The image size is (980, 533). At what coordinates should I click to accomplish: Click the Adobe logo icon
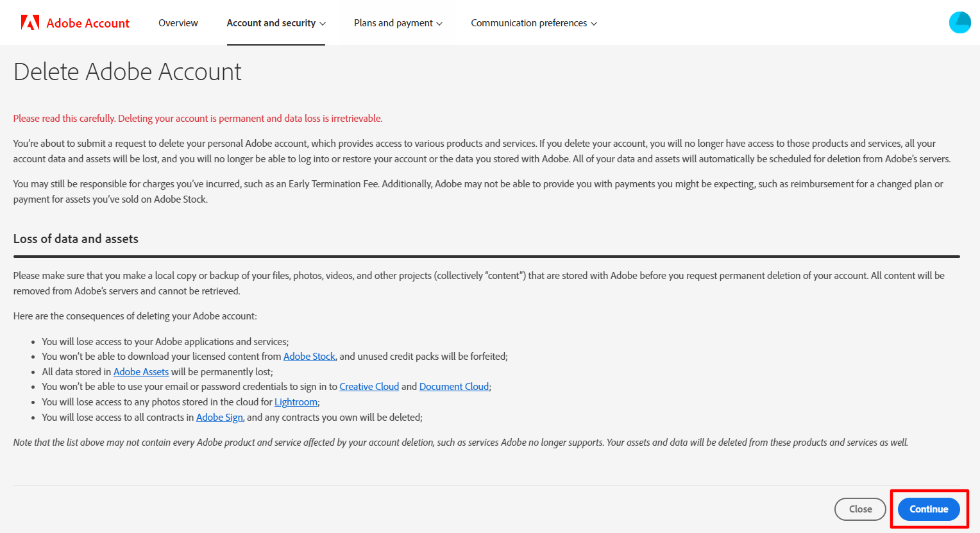click(30, 23)
